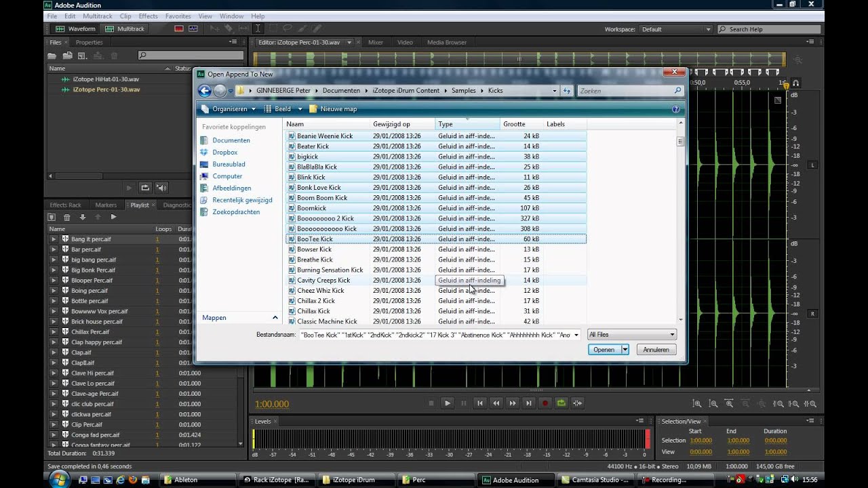868x488 pixels.
Task: Click Nieuwe map button
Action: pyautogui.click(x=333, y=109)
